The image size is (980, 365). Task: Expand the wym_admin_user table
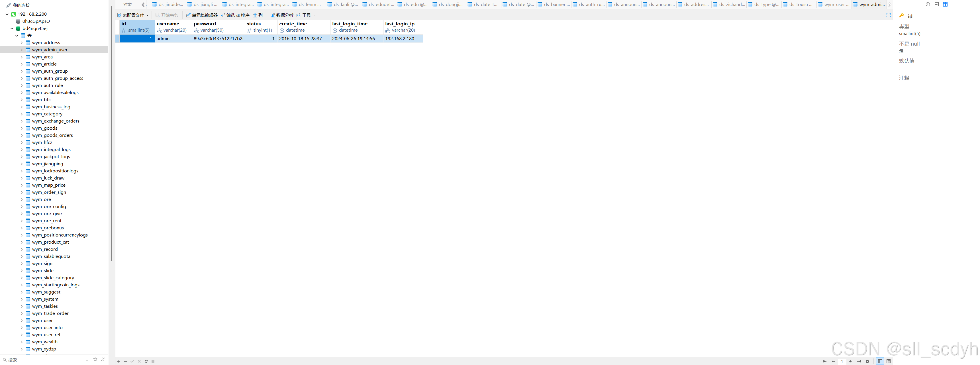click(22, 50)
